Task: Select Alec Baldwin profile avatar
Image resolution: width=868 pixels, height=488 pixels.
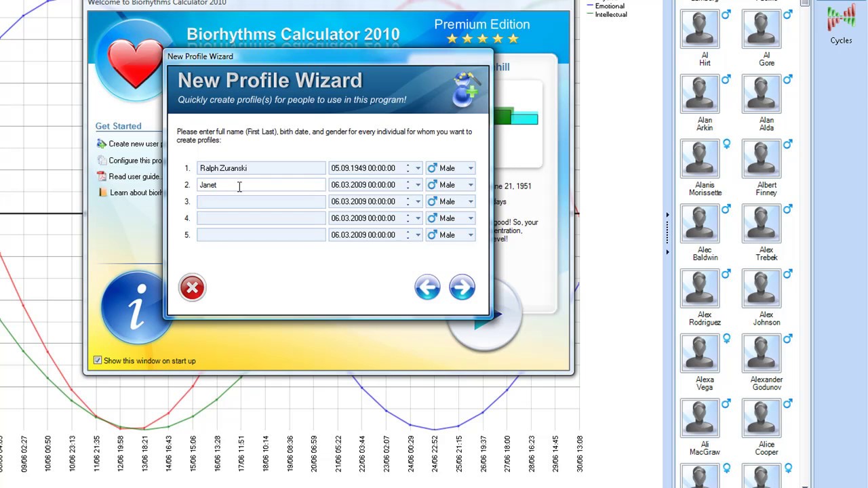Action: coord(700,224)
